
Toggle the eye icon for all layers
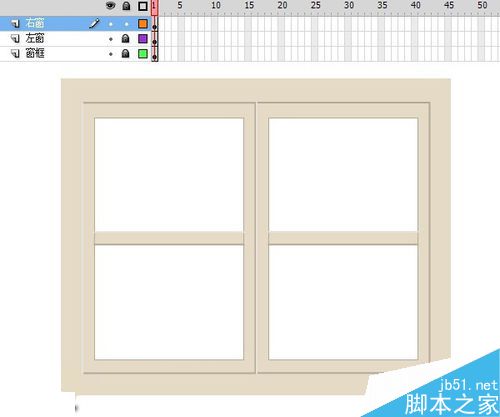coord(110,6)
